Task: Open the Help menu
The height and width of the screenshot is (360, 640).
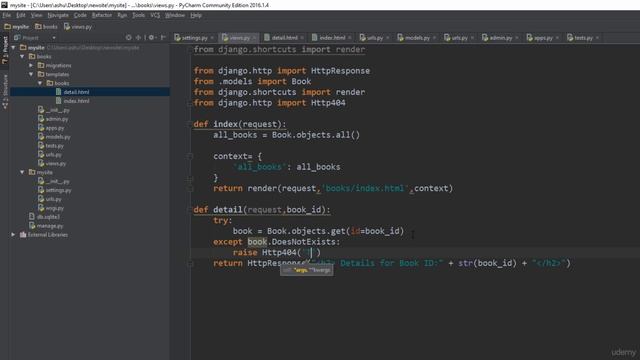Action: 196,16
